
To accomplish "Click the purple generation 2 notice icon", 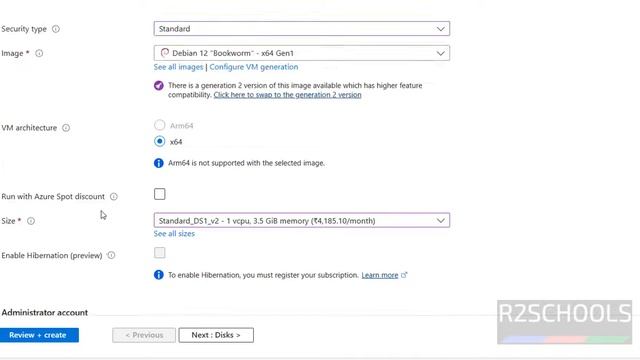I will pos(159,86).
